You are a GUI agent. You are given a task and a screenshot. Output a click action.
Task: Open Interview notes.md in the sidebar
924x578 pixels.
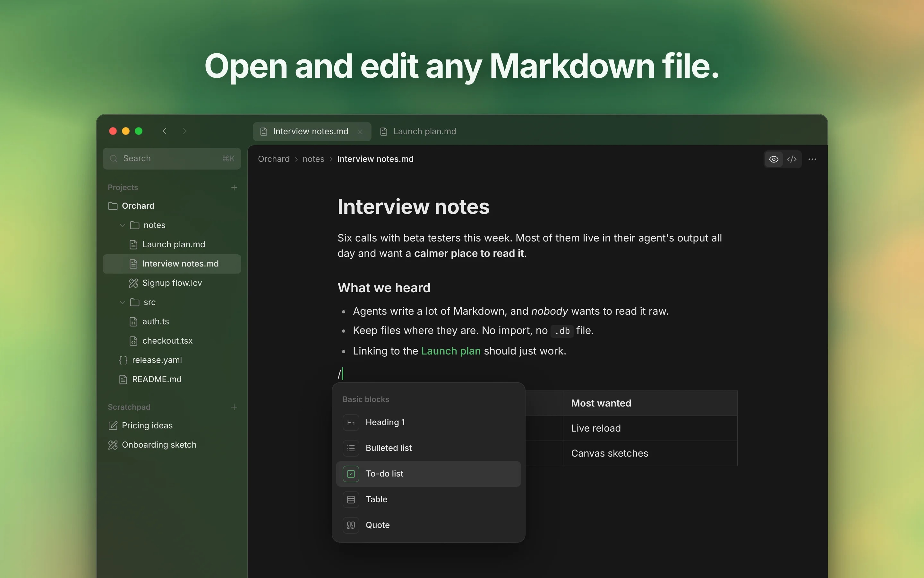pyautogui.click(x=172, y=264)
